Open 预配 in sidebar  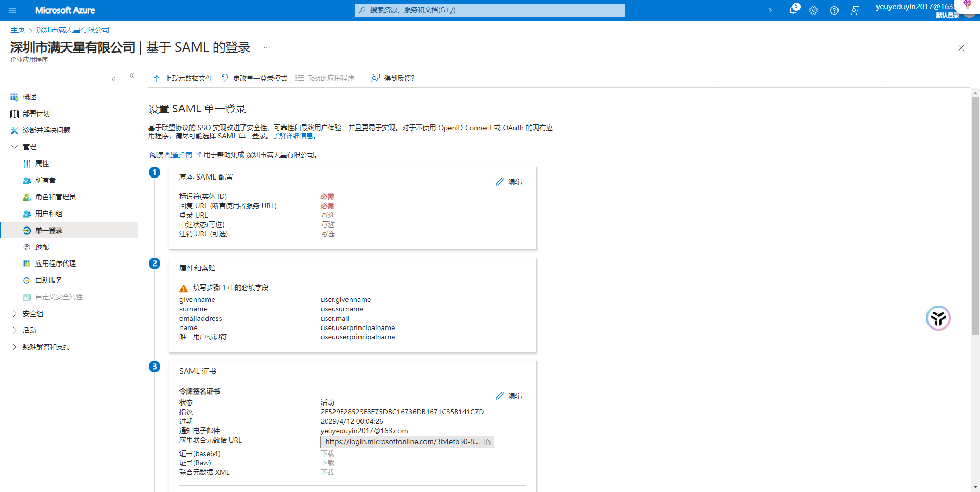[42, 247]
